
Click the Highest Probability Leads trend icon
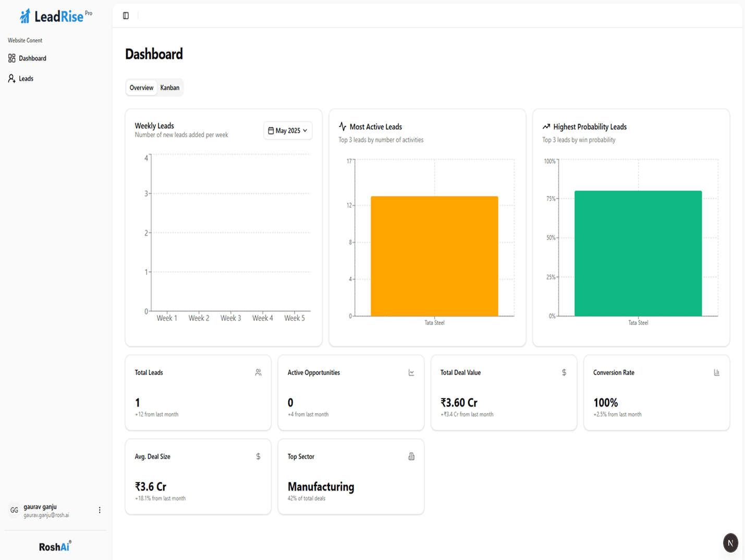pyautogui.click(x=546, y=127)
